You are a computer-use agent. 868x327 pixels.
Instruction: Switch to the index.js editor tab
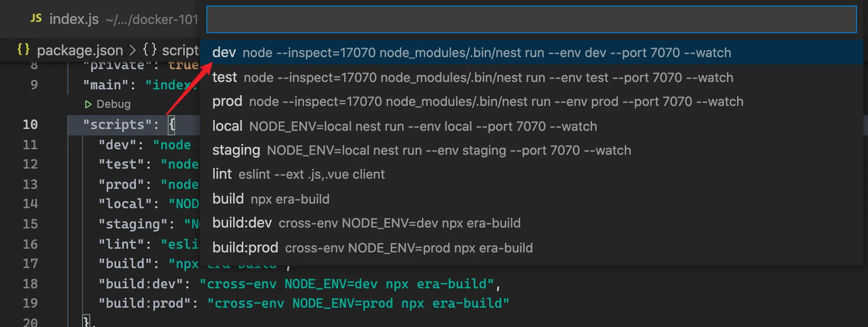[x=74, y=19]
